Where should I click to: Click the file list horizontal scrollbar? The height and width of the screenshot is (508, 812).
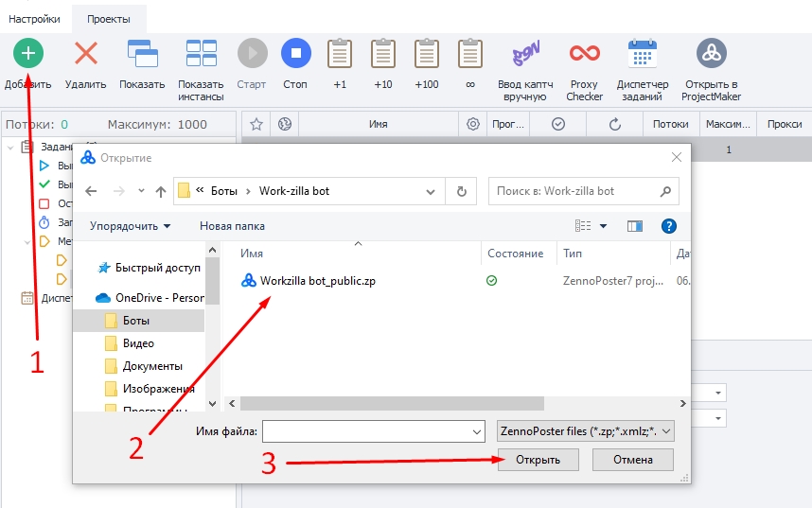(x=392, y=403)
